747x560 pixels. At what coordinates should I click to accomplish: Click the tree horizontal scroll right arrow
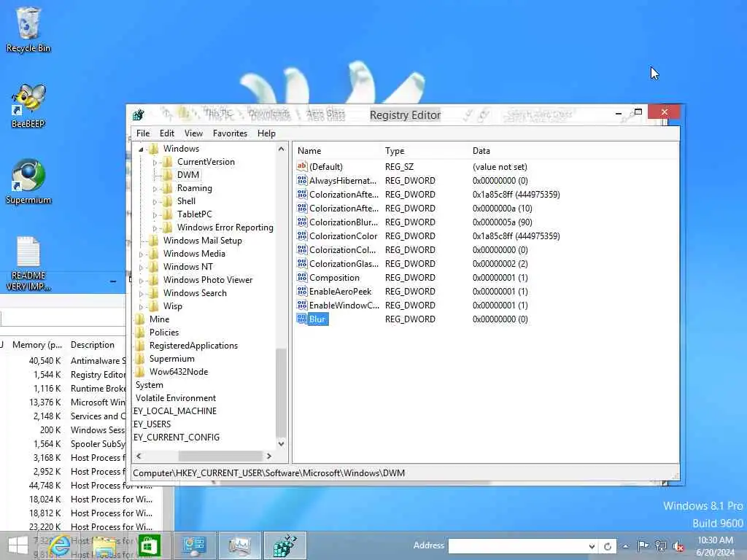(x=269, y=456)
